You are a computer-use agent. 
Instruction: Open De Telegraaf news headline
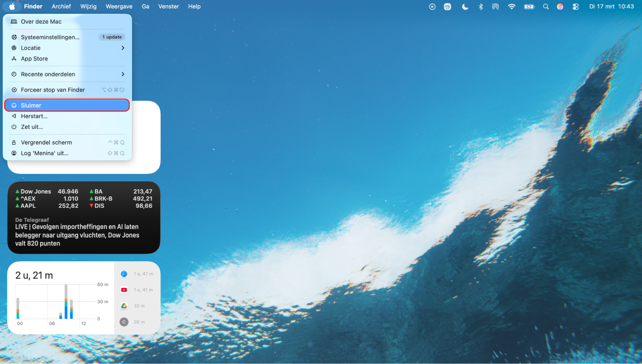click(77, 235)
